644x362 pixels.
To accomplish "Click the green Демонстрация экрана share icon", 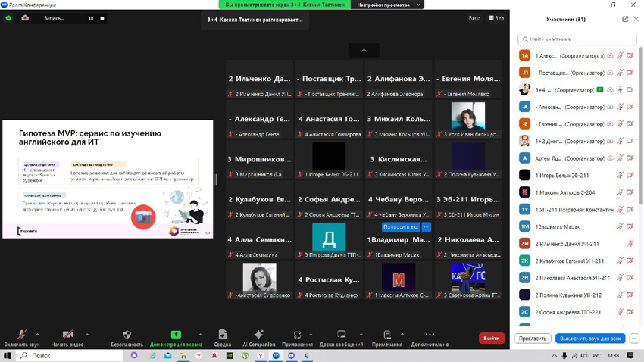I will [x=176, y=335].
